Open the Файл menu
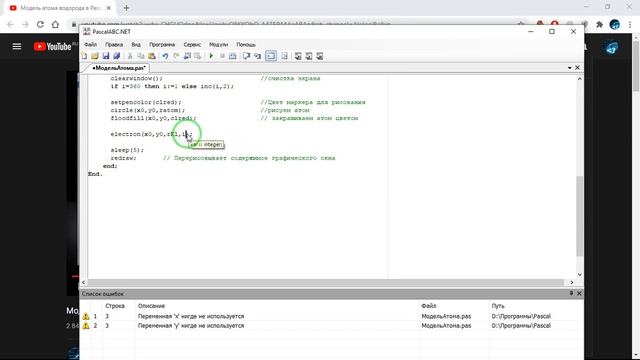 tap(91, 44)
